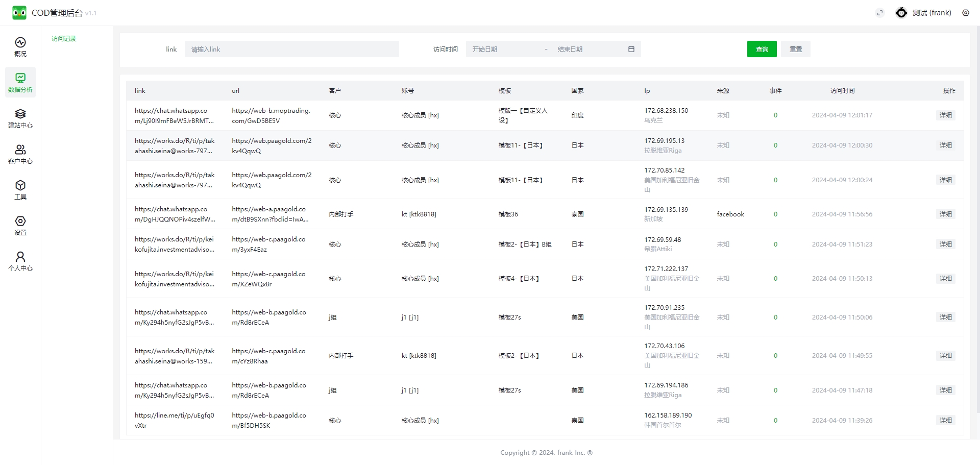Click the 模板4-【日本】 template cell
Viewport: 980px width, 465px height.
pyautogui.click(x=519, y=279)
